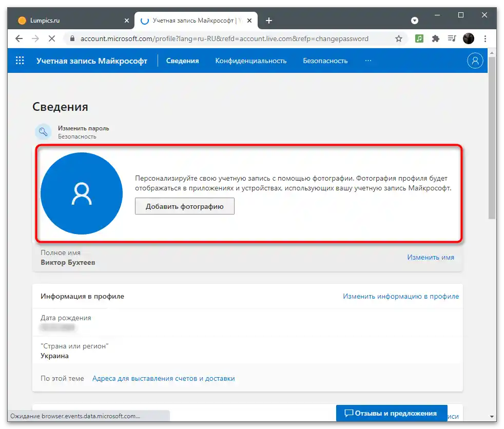
Task: Minimize the Chrome window
Action: (437, 15)
